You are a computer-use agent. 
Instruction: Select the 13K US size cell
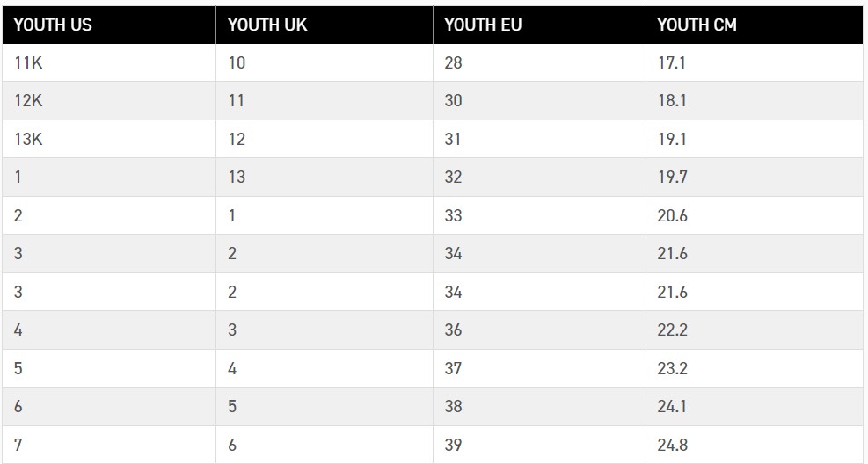pos(109,139)
